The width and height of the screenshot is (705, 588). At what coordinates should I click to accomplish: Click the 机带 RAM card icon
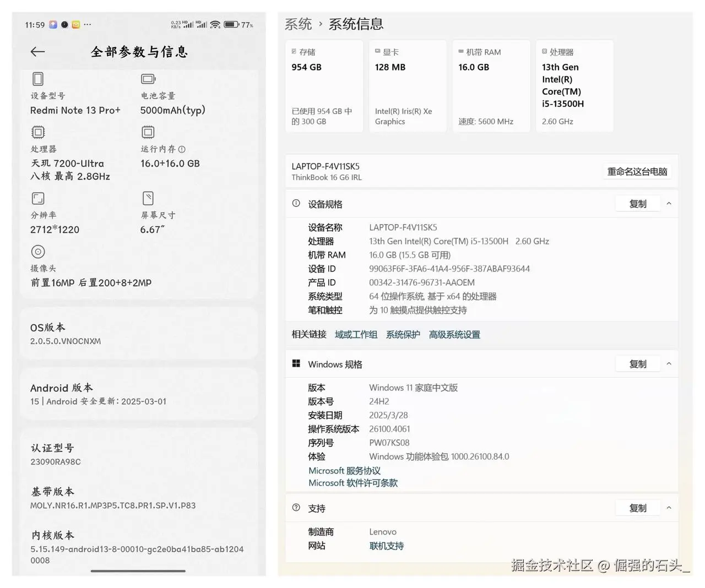pos(461,51)
